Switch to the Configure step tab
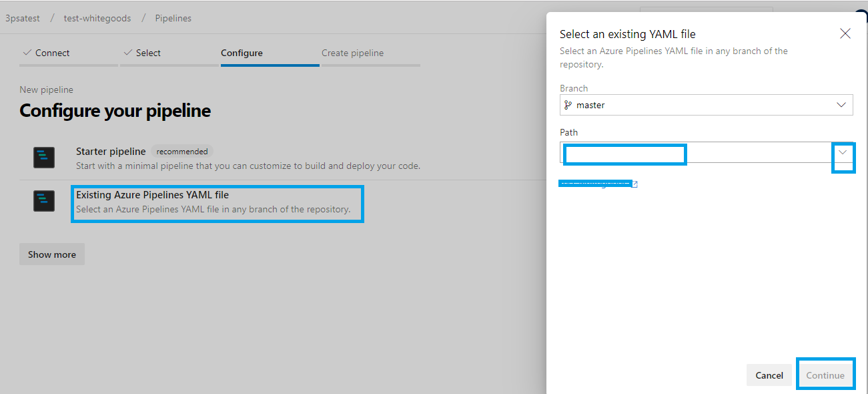Viewport: 868px width, 394px height. pyautogui.click(x=242, y=53)
